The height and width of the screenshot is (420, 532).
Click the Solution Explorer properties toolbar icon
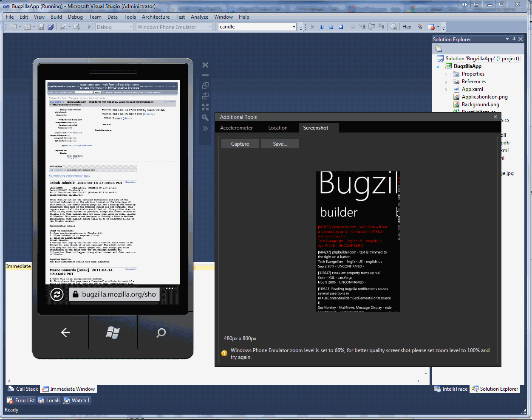[x=439, y=49]
